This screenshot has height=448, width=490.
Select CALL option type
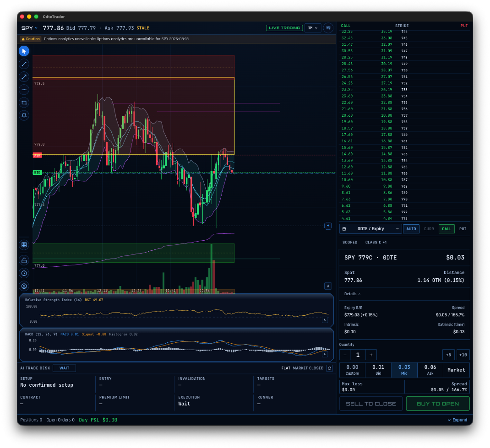446,229
